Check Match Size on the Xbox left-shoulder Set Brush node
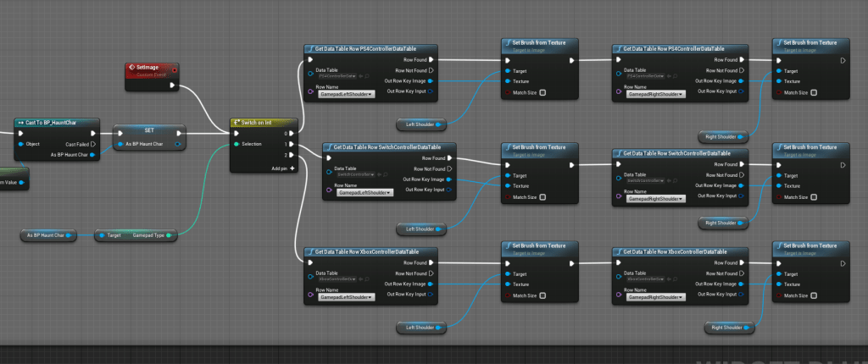The height and width of the screenshot is (364, 868). (542, 295)
